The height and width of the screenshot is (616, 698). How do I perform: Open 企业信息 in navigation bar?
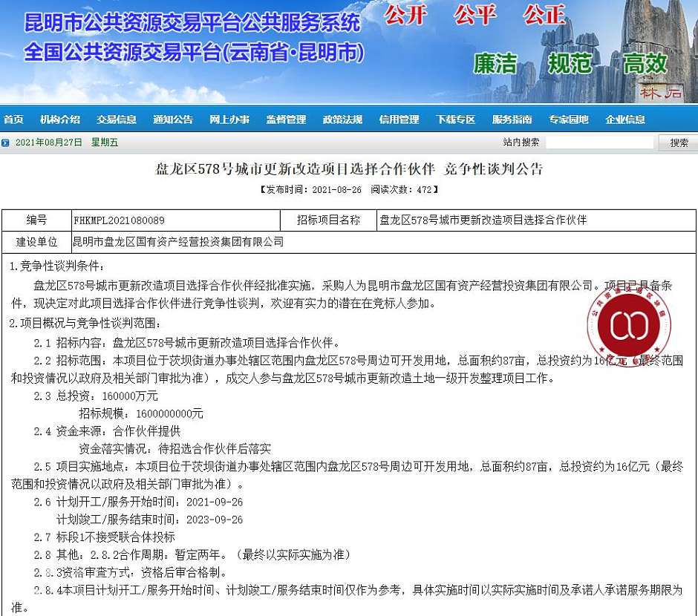coord(624,119)
